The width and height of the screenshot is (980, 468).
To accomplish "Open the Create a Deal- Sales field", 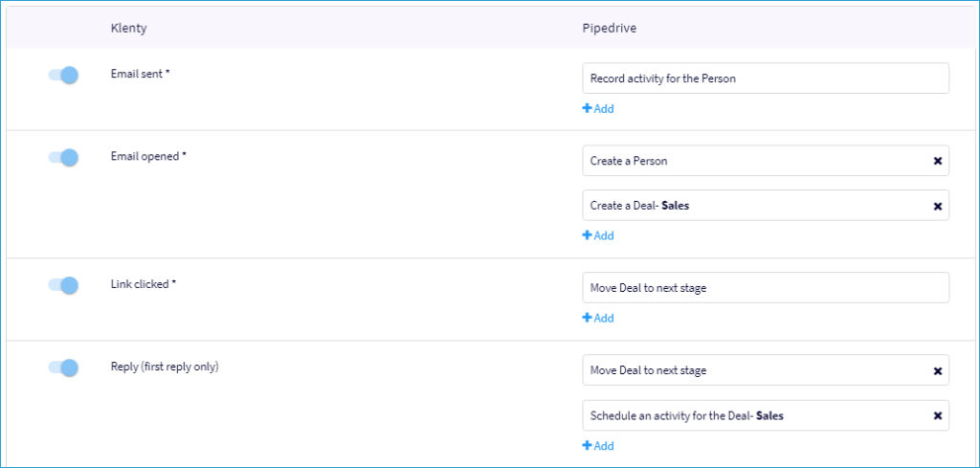I will [766, 205].
